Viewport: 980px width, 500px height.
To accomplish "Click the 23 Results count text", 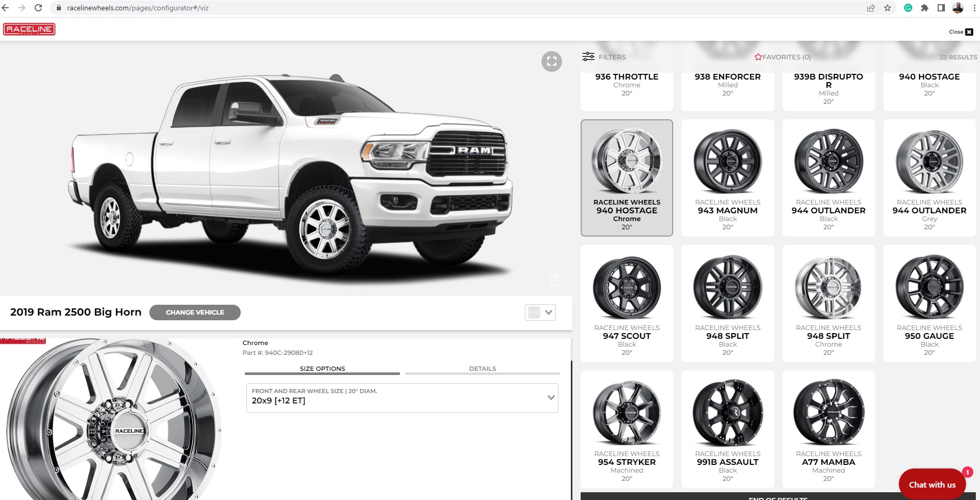I will (958, 57).
